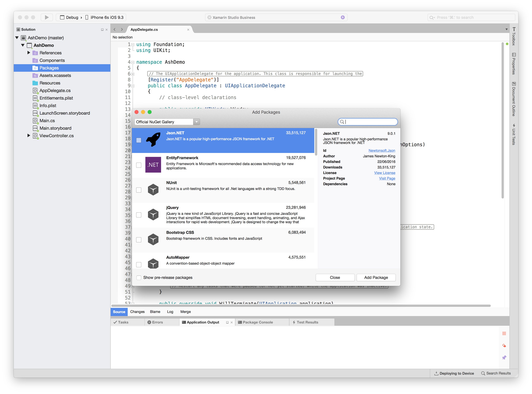Collapse the AshDemo project node
The width and height of the screenshot is (532, 394).
click(x=23, y=45)
